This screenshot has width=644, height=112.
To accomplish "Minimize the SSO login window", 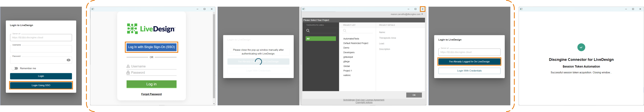I will pos(197,9).
